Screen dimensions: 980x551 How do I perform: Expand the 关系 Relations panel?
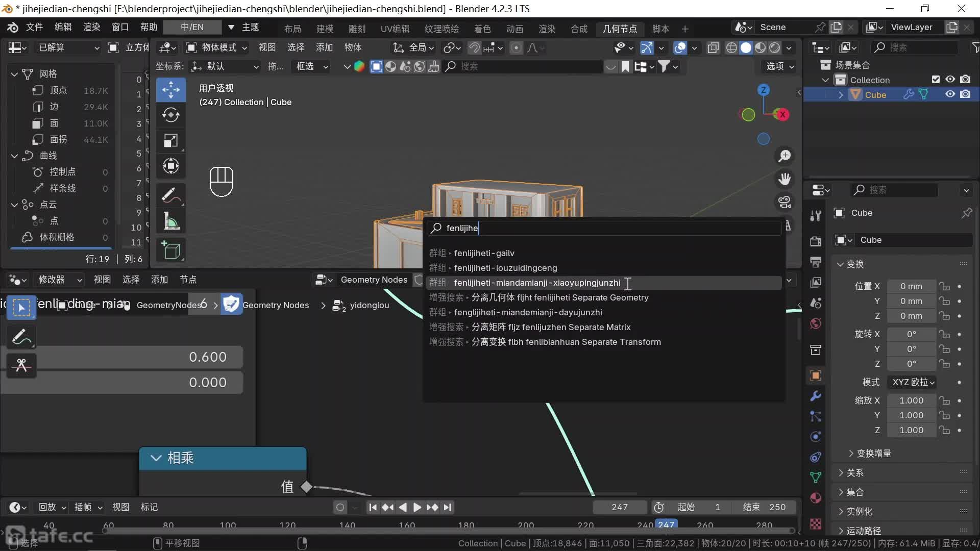coord(855,472)
